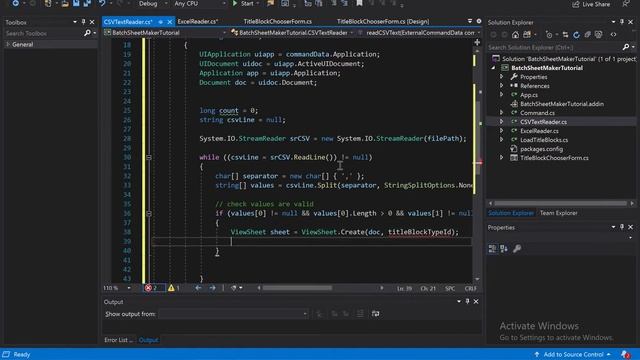This screenshot has height=360, width=640.
Task: Open the Any CPU platform dropdown
Action: 199,3
